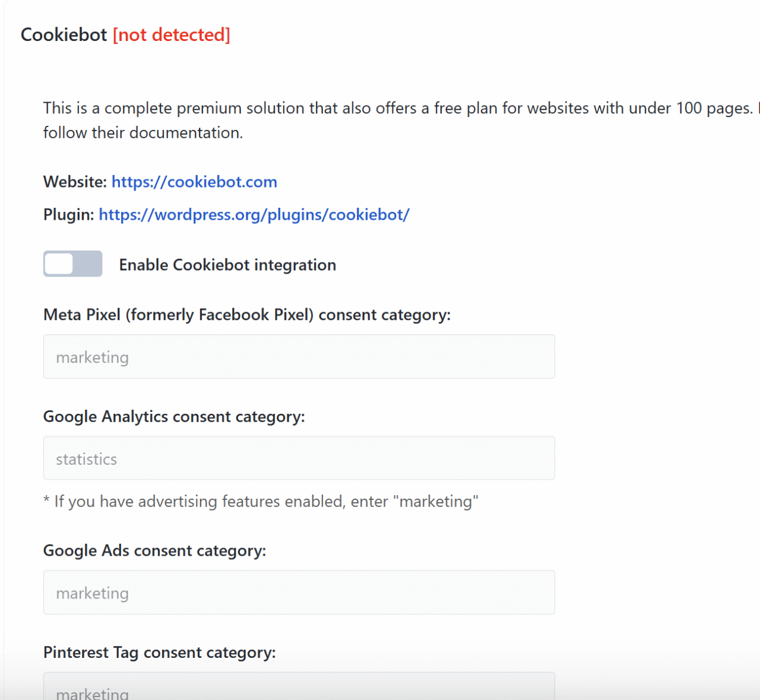Image resolution: width=760 pixels, height=700 pixels.
Task: Focus the Google Ads consent category field
Action: tap(299, 593)
